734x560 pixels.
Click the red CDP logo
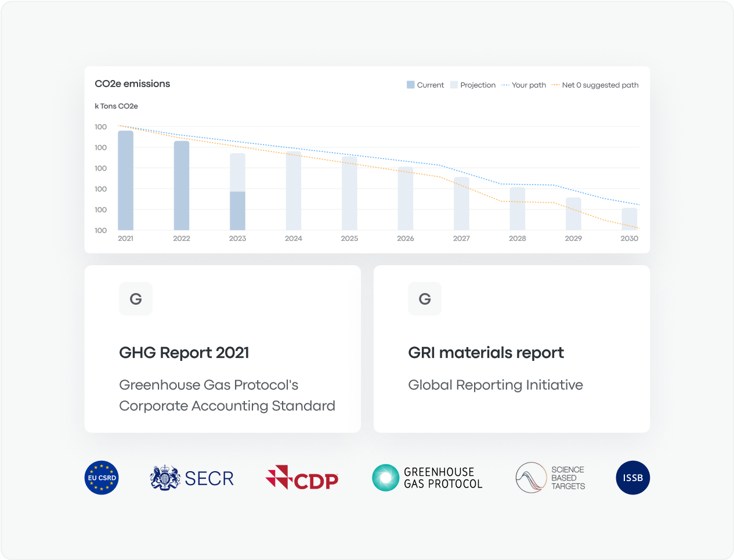302,478
